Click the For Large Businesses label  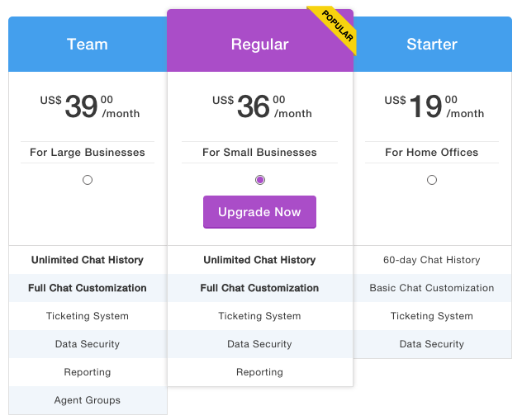[x=88, y=153]
